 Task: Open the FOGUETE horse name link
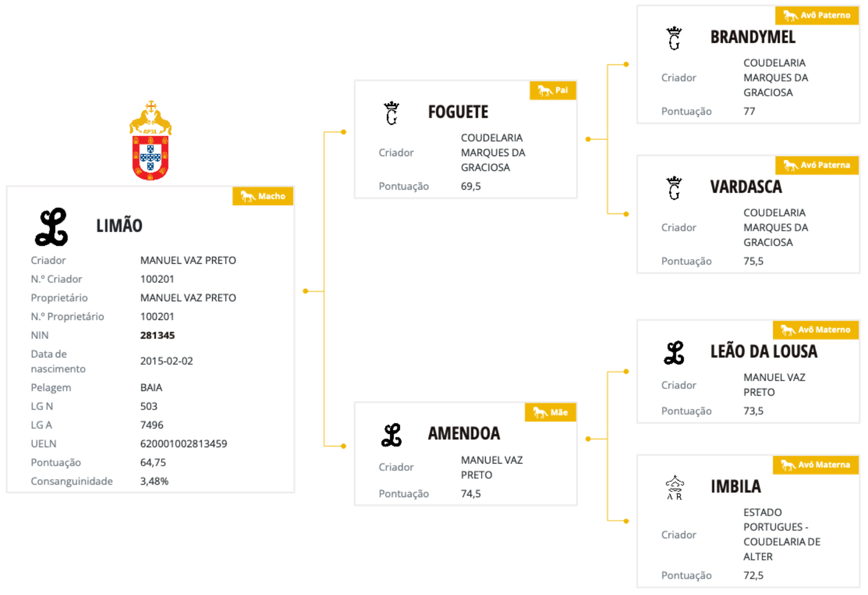click(x=458, y=112)
